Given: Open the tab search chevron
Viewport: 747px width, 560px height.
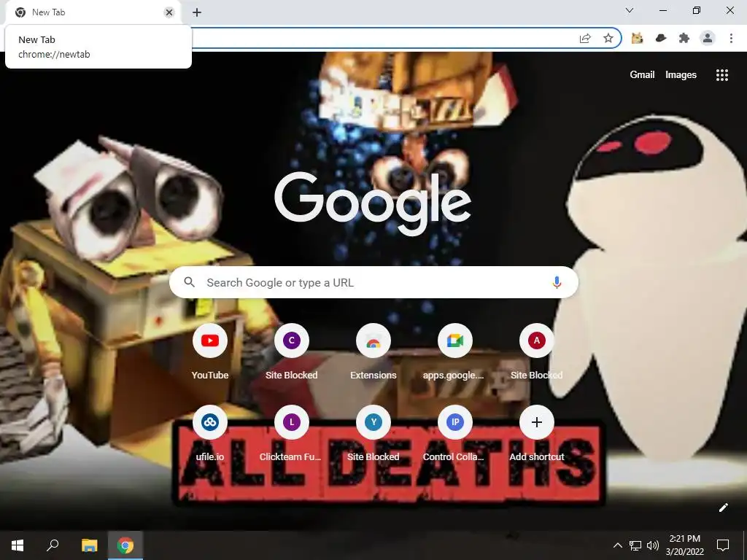Looking at the screenshot, I should [x=630, y=10].
